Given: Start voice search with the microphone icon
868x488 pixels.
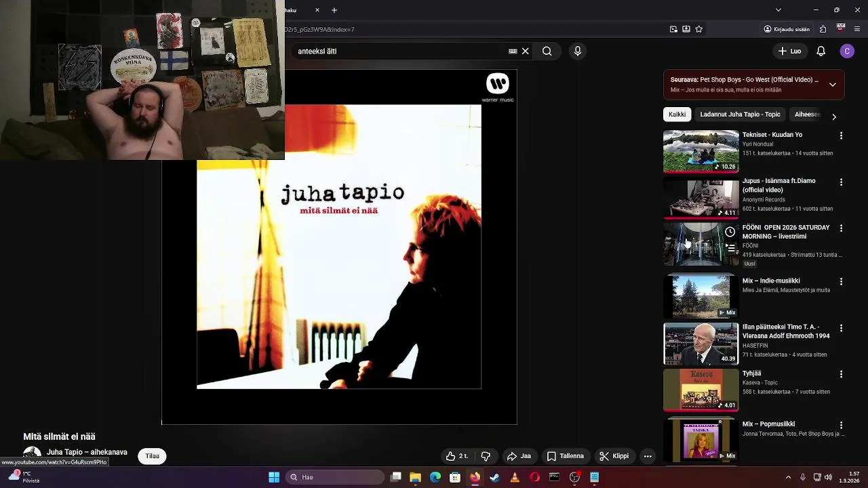Looking at the screenshot, I should 578,51.
